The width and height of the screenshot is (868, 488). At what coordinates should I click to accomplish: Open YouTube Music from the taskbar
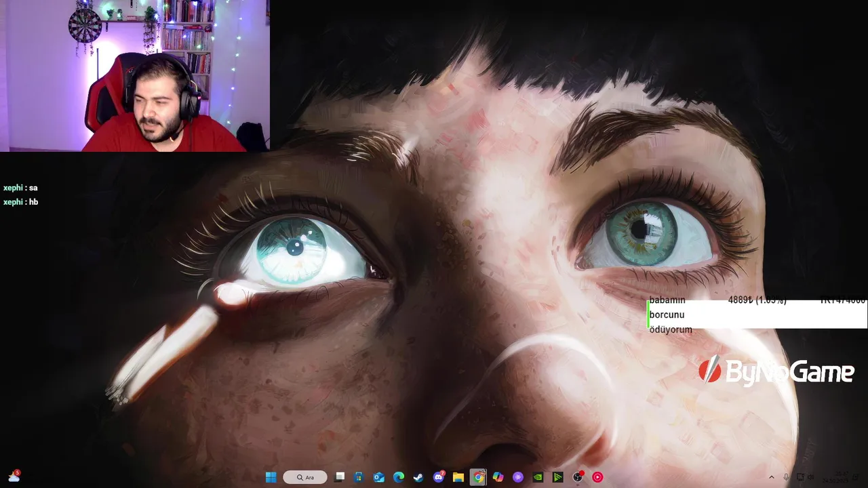click(x=597, y=477)
